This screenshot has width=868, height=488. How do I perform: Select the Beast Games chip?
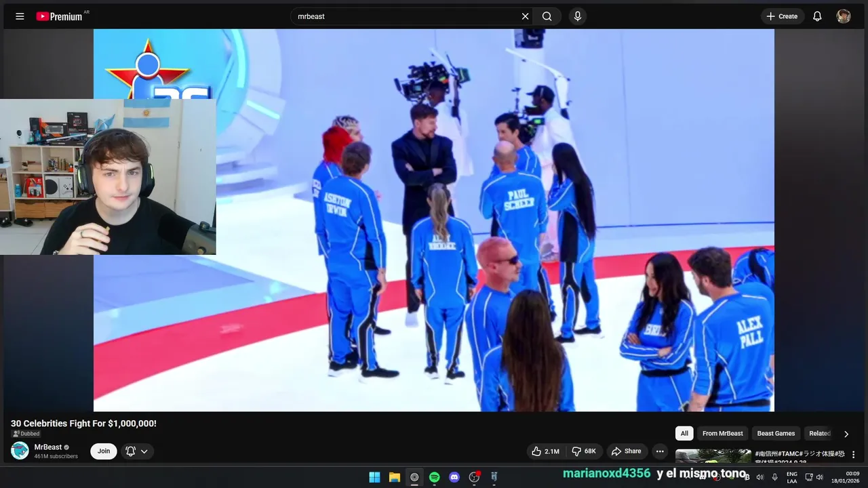coord(776,433)
